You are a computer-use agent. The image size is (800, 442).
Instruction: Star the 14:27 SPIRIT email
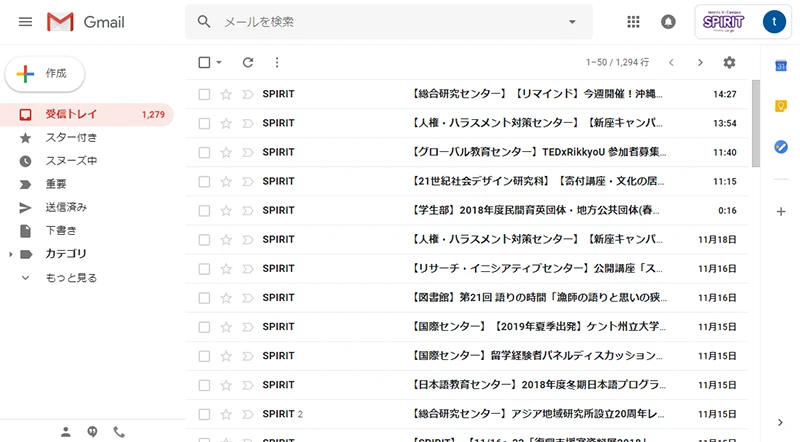[x=226, y=94]
